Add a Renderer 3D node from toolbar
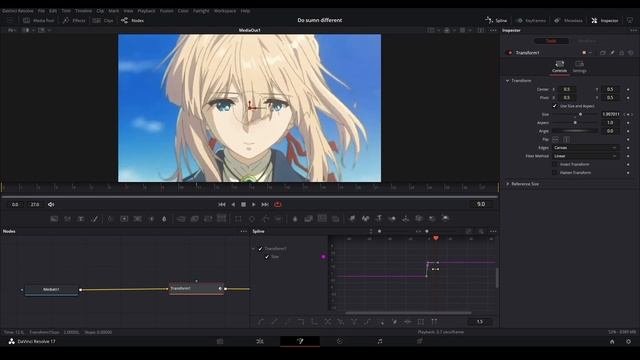 (x=445, y=219)
